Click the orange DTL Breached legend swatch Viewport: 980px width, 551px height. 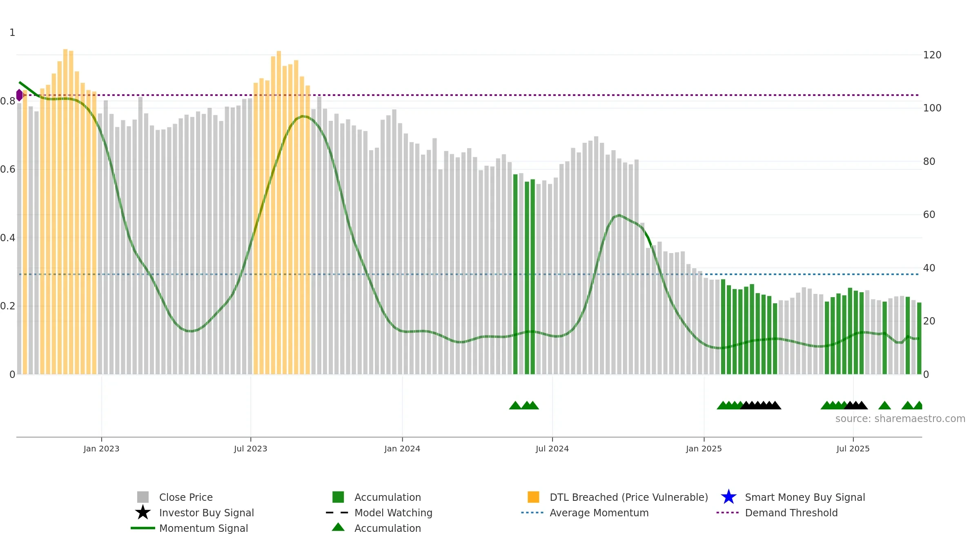tap(533, 497)
